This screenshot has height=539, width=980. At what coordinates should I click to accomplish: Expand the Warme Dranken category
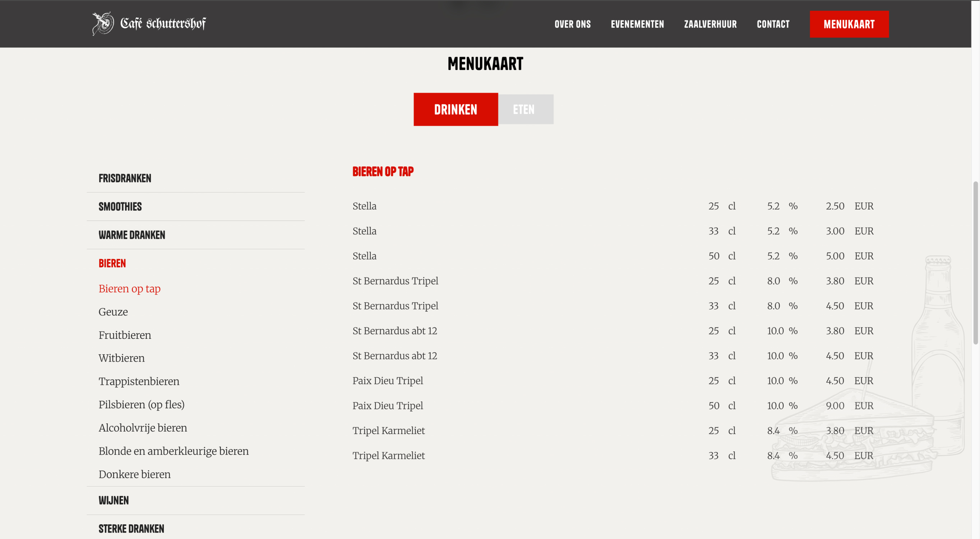[131, 235]
